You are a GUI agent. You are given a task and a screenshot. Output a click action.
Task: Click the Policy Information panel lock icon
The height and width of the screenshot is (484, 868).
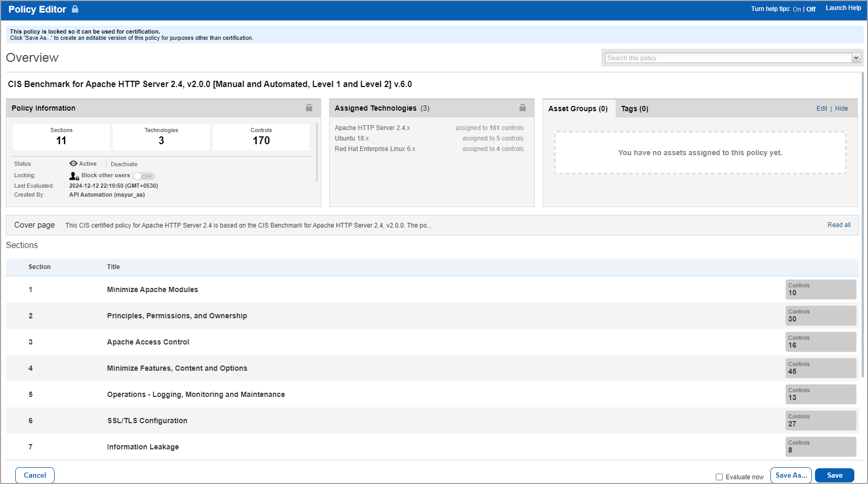pos(309,107)
